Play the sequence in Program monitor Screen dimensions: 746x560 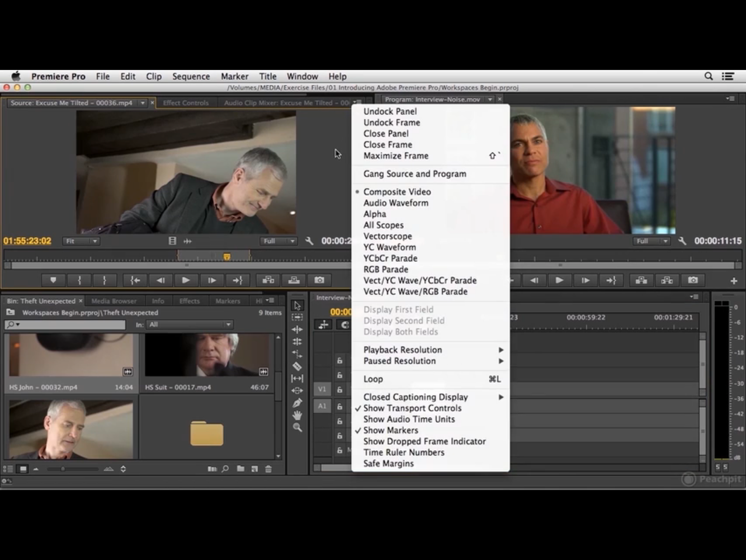tap(559, 280)
